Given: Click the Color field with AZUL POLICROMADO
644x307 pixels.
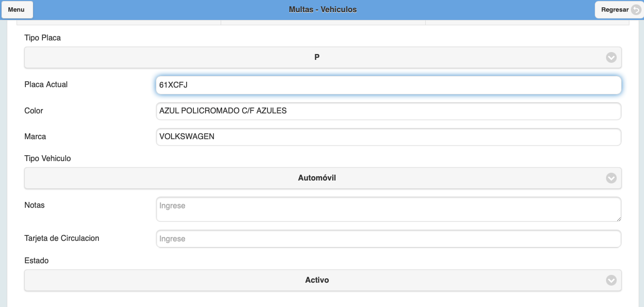Looking at the screenshot, I should [x=388, y=111].
